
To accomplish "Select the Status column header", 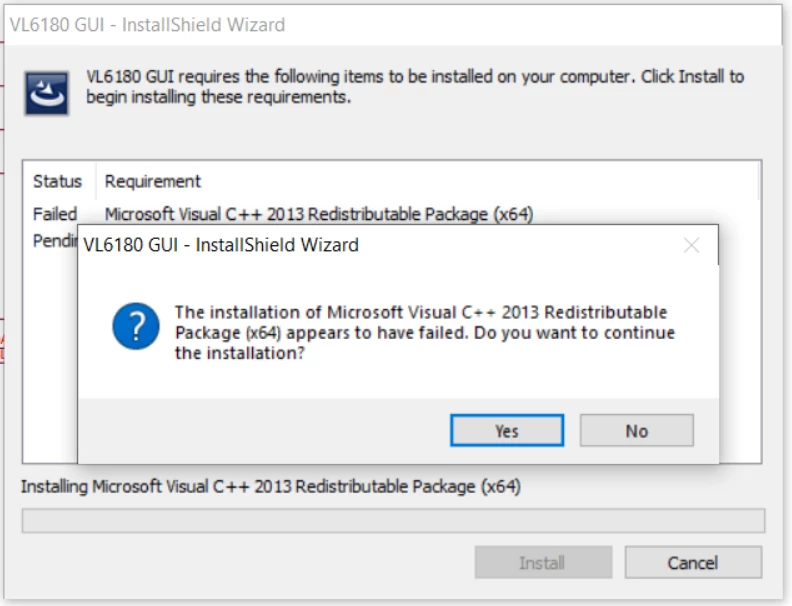I will 57,181.
